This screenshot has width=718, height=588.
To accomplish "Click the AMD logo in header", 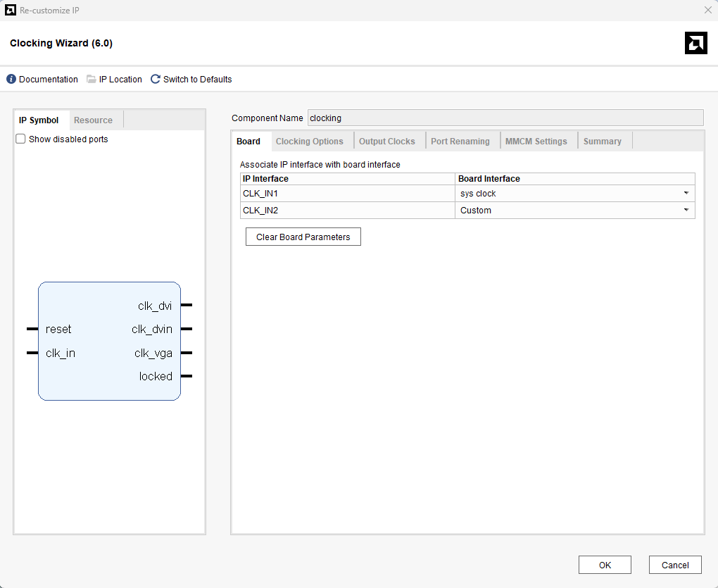I will pos(695,43).
